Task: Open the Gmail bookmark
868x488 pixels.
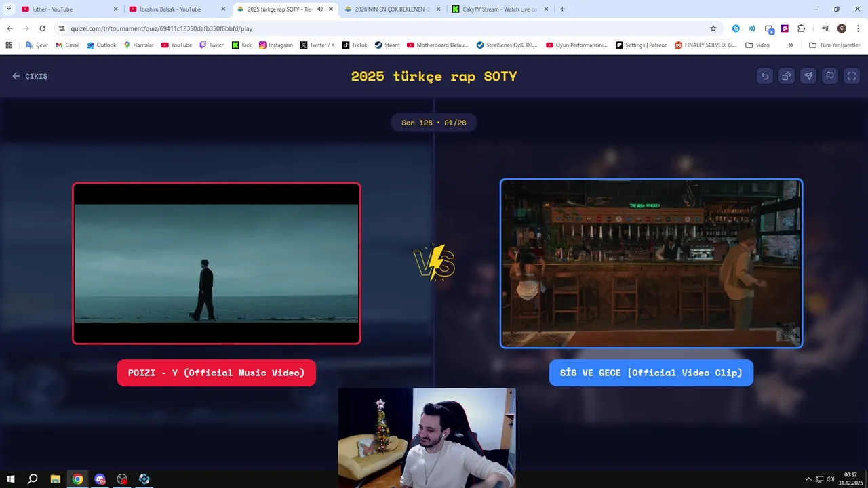Action: (67, 45)
